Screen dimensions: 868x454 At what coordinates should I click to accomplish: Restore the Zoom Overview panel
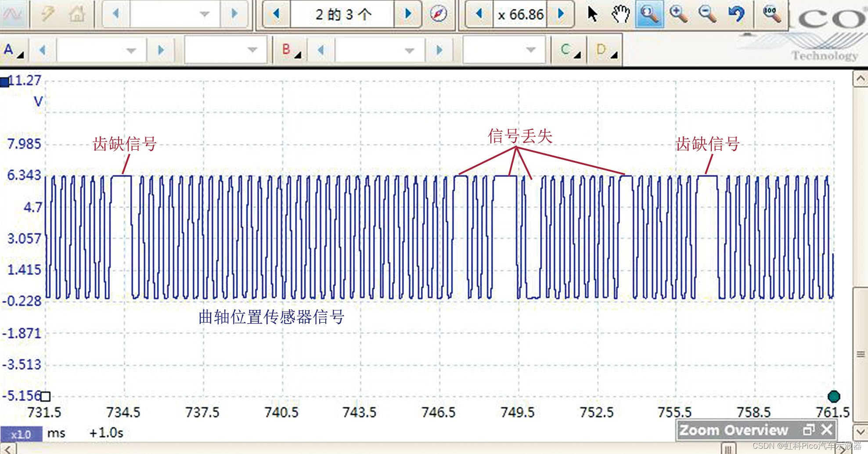click(809, 429)
